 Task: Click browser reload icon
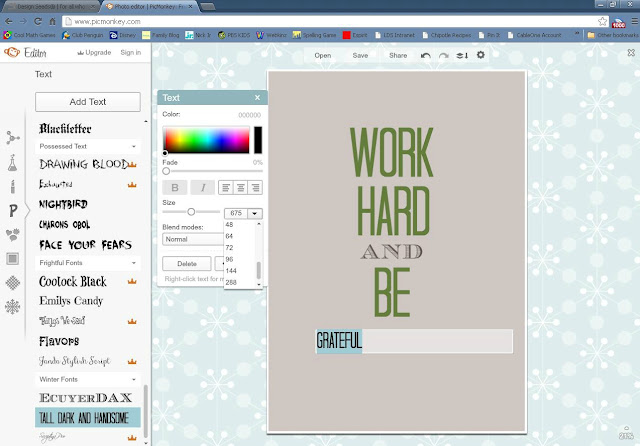[38, 21]
